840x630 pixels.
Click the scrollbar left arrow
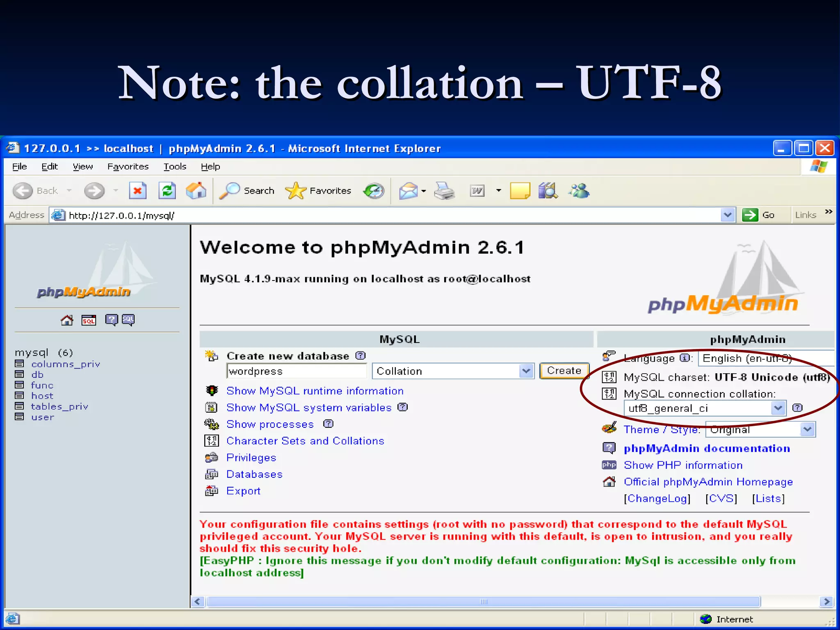coord(198,602)
